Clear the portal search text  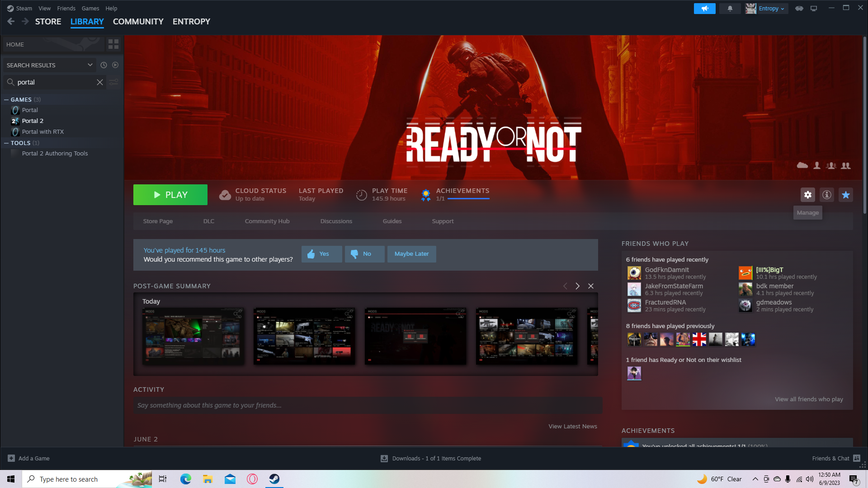click(x=100, y=82)
